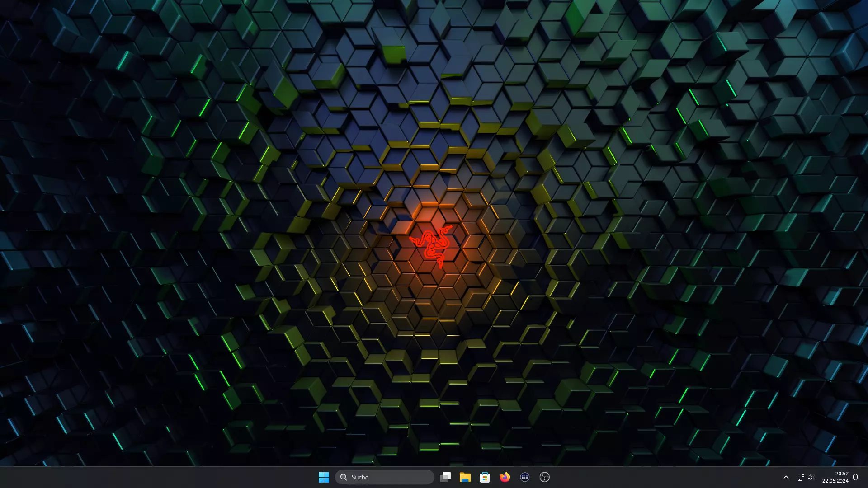The width and height of the screenshot is (868, 488).
Task: Open OBS Studio from the taskbar
Action: (x=545, y=477)
